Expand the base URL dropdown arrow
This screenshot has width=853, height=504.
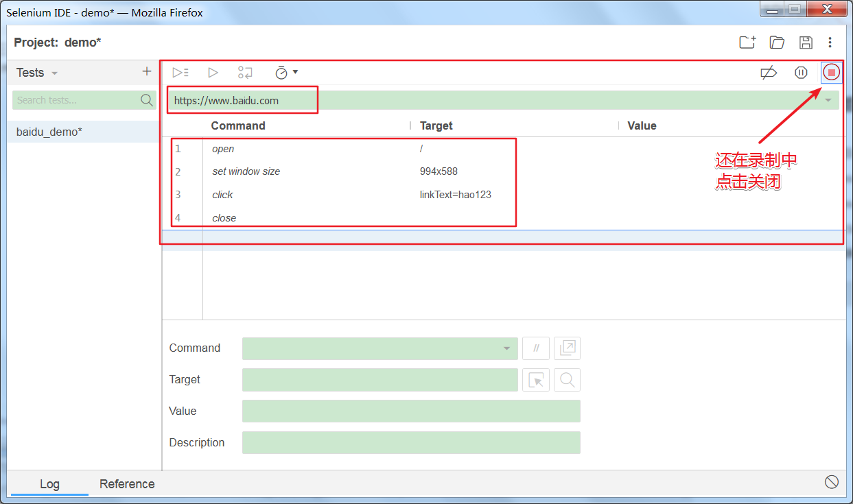coord(828,100)
